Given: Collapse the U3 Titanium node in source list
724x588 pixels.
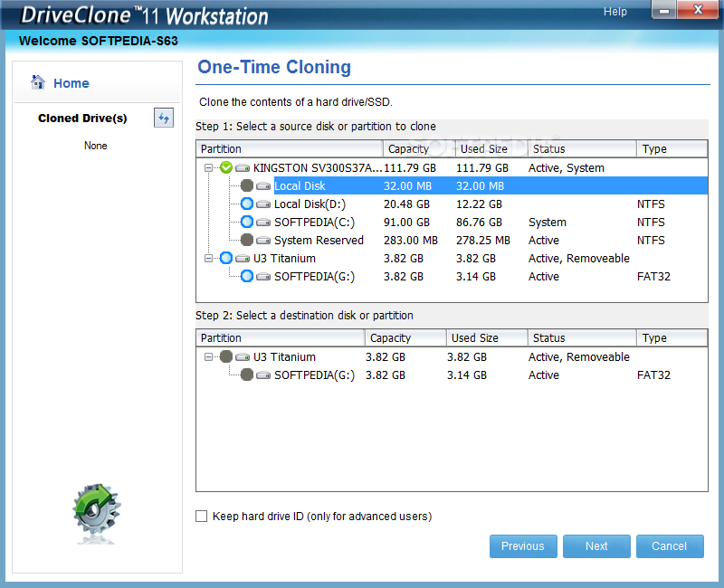Looking at the screenshot, I should coord(209,259).
